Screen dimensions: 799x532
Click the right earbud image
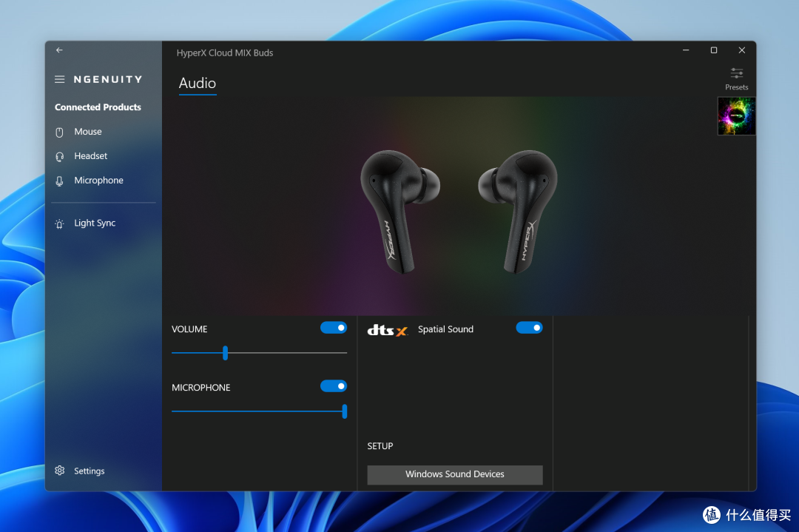[x=518, y=211]
